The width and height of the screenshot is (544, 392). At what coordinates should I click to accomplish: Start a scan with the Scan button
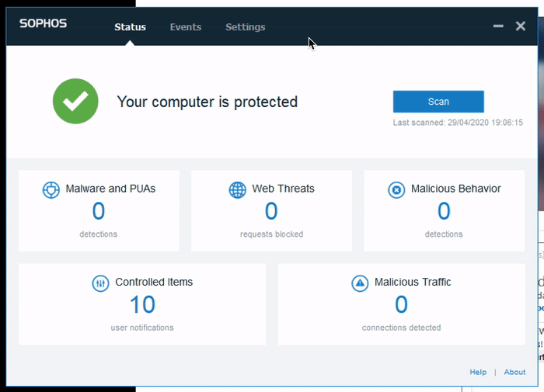(438, 102)
